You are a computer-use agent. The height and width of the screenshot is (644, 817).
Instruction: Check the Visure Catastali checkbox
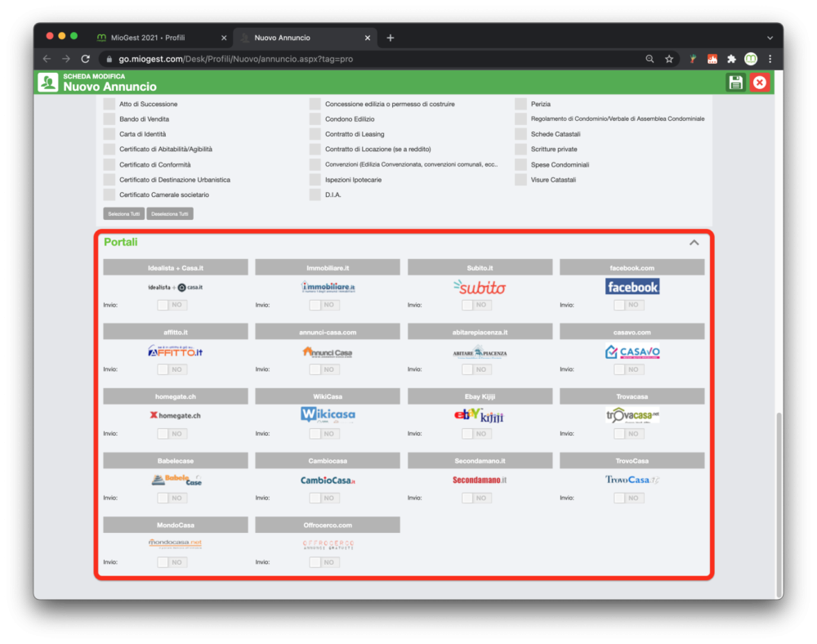pos(520,180)
